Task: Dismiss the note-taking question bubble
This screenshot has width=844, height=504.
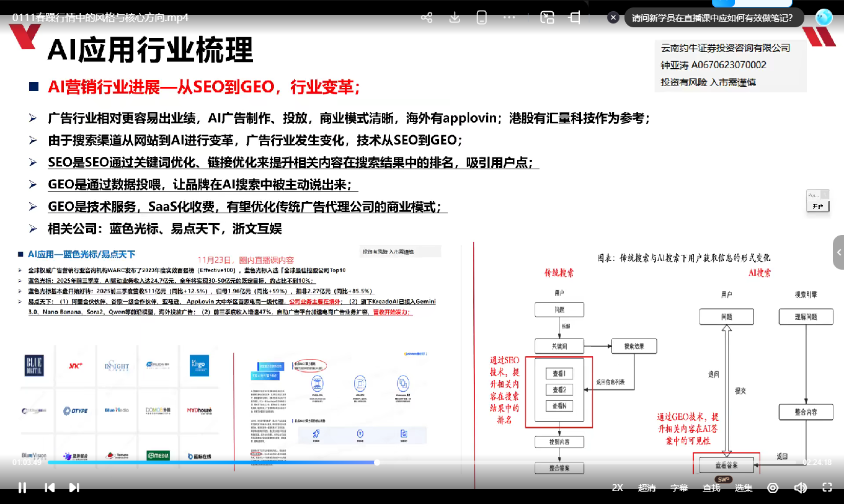Action: (613, 17)
